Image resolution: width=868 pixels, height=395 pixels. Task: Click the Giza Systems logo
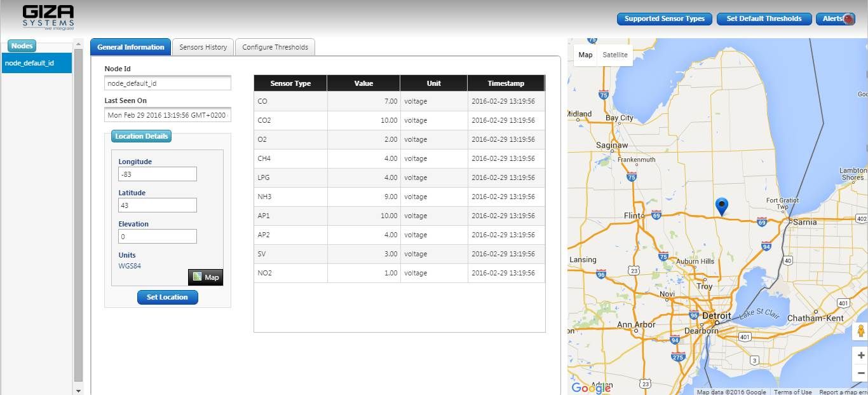[x=48, y=17]
